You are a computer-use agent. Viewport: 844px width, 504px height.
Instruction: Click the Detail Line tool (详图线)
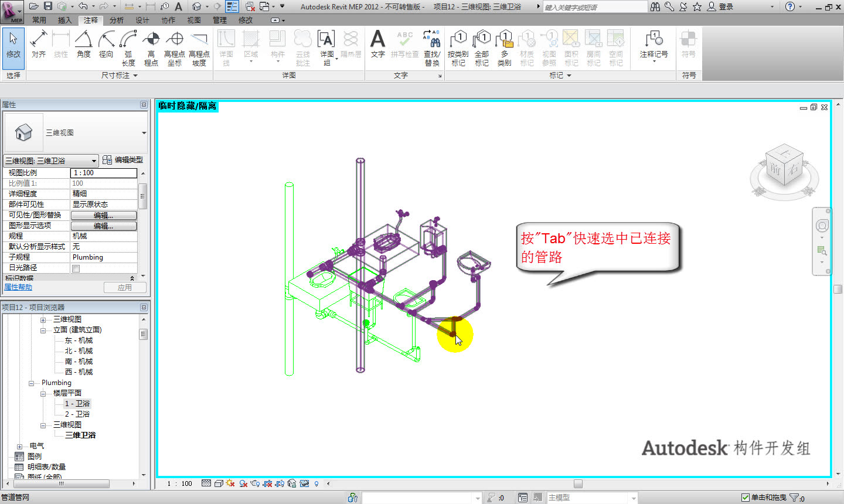pos(226,47)
